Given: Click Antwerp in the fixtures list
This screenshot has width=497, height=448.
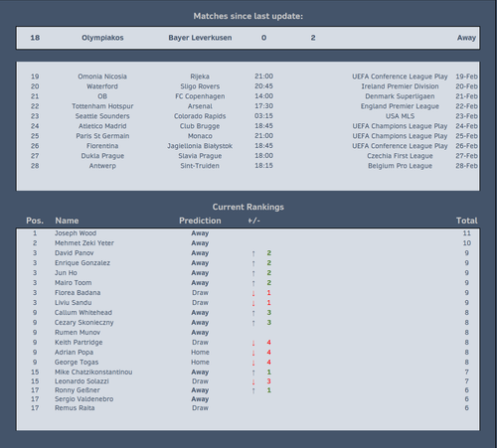Looking at the screenshot, I should (102, 166).
